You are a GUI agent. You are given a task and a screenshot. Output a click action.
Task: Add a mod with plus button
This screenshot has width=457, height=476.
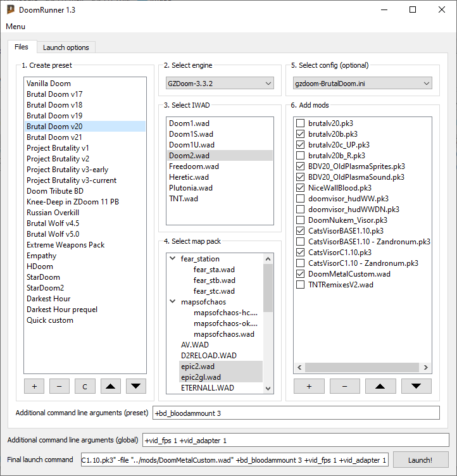(x=309, y=386)
